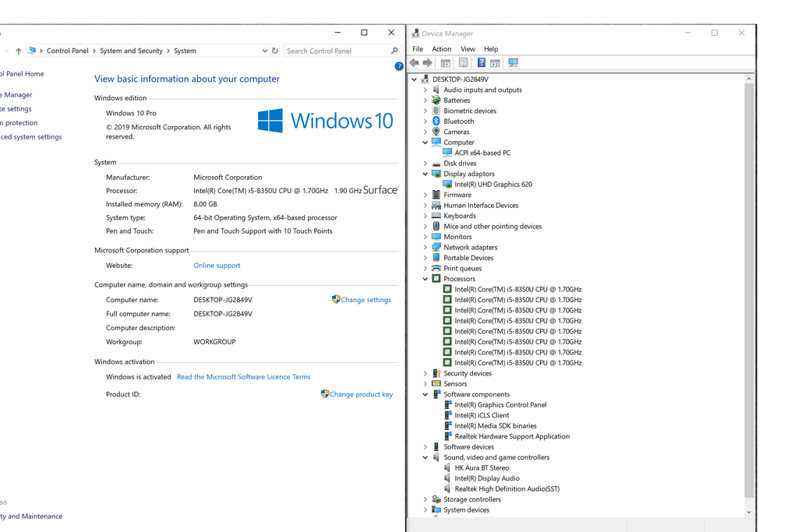Click the DESKTOP-JG2849V computer icon in tree
The height and width of the screenshot is (532, 798).
point(425,79)
